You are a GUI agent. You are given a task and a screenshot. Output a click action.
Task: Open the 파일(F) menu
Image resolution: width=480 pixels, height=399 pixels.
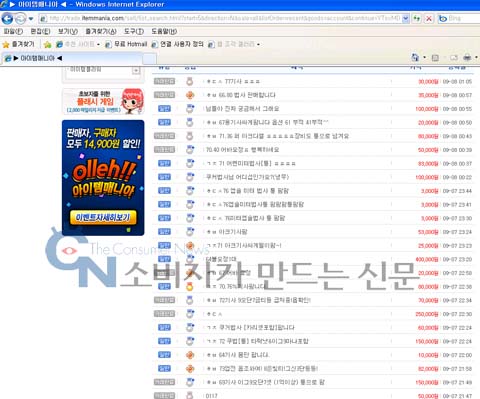pos(13,31)
